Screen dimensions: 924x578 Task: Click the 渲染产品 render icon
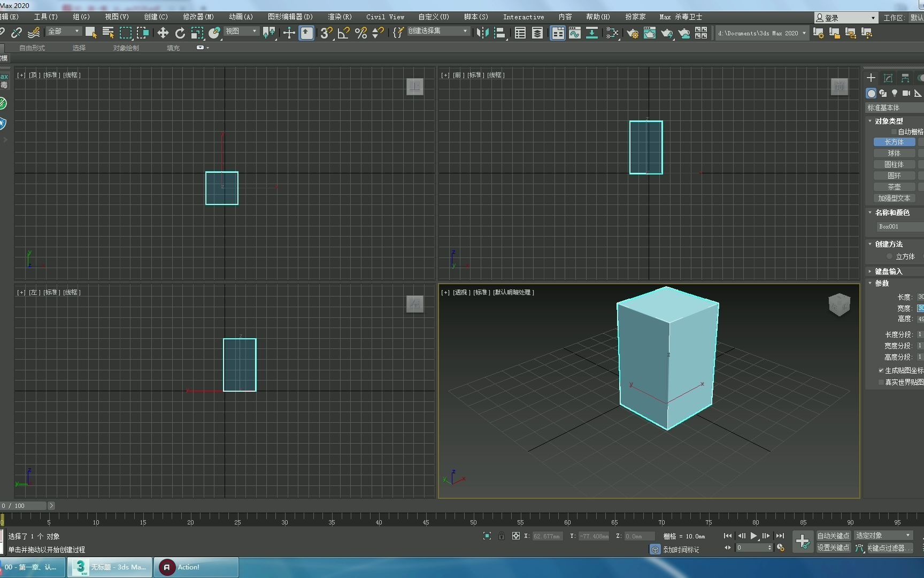pyautogui.click(x=667, y=33)
